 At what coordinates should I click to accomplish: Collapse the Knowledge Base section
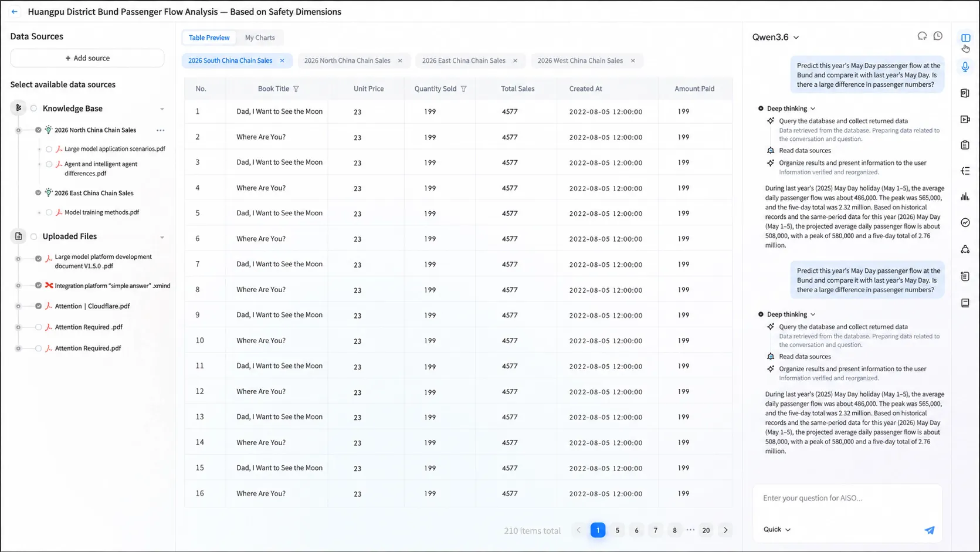162,109
